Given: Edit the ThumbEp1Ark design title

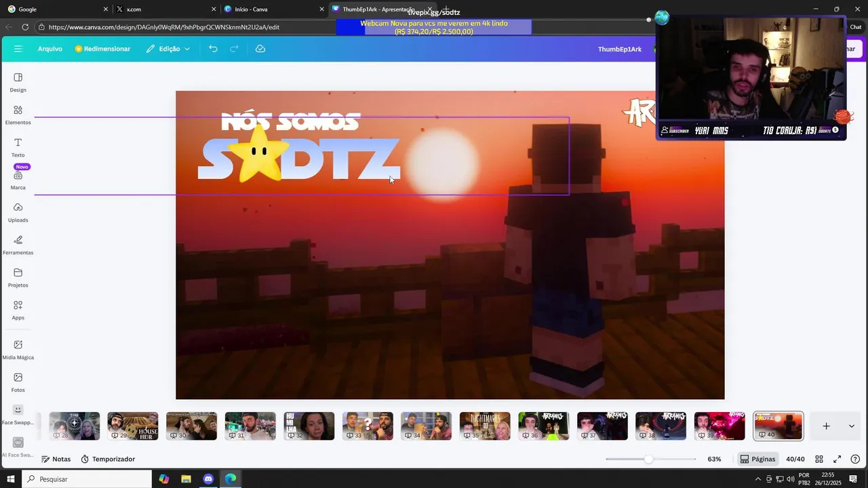Looking at the screenshot, I should (620, 49).
